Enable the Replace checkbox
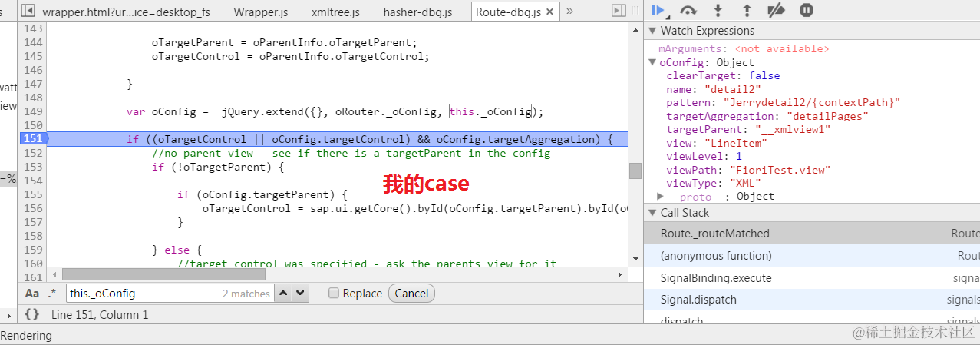 (333, 293)
